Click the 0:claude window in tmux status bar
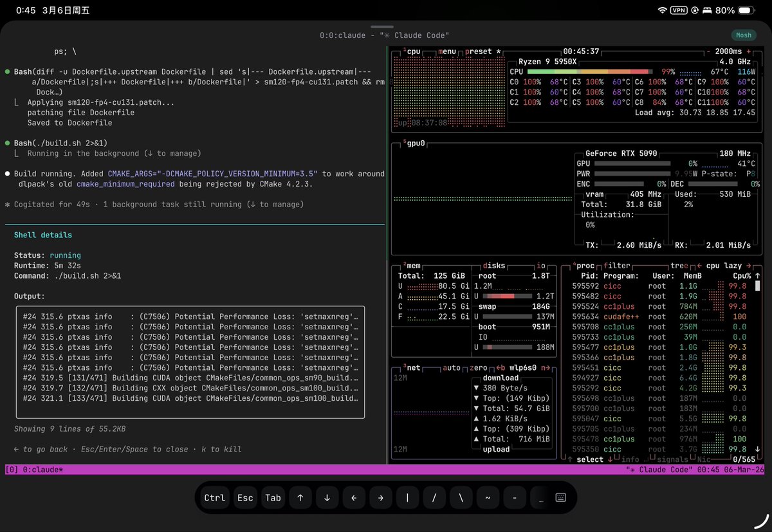The width and height of the screenshot is (772, 532). tap(42, 470)
